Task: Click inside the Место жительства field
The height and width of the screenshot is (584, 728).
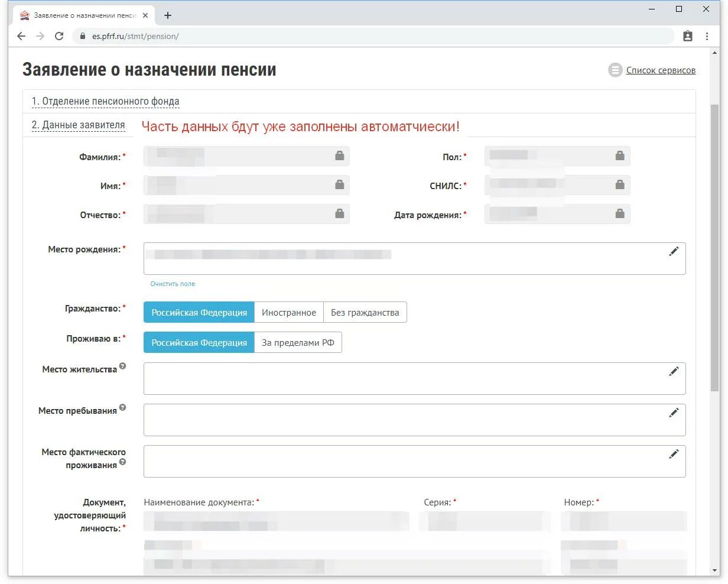Action: 414,378
